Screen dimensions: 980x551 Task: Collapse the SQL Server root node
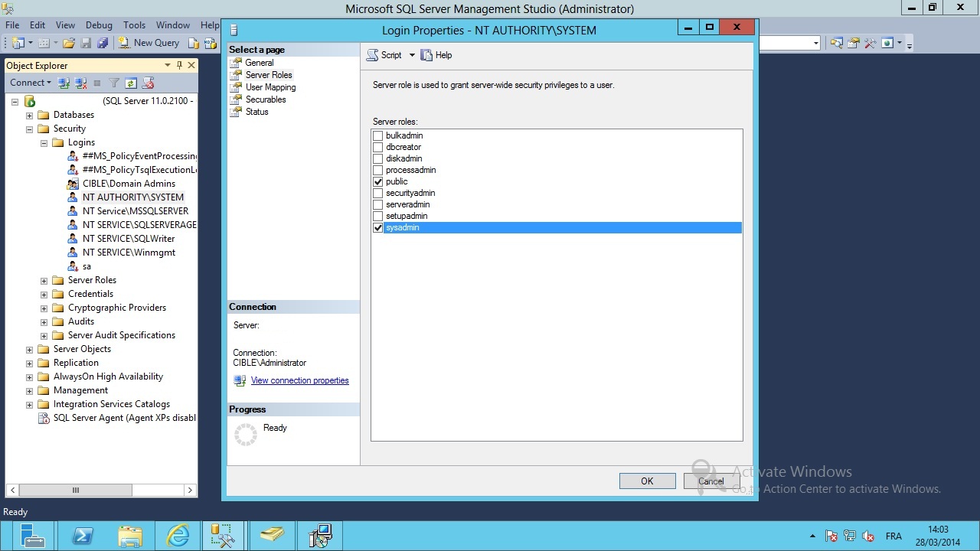click(x=15, y=102)
